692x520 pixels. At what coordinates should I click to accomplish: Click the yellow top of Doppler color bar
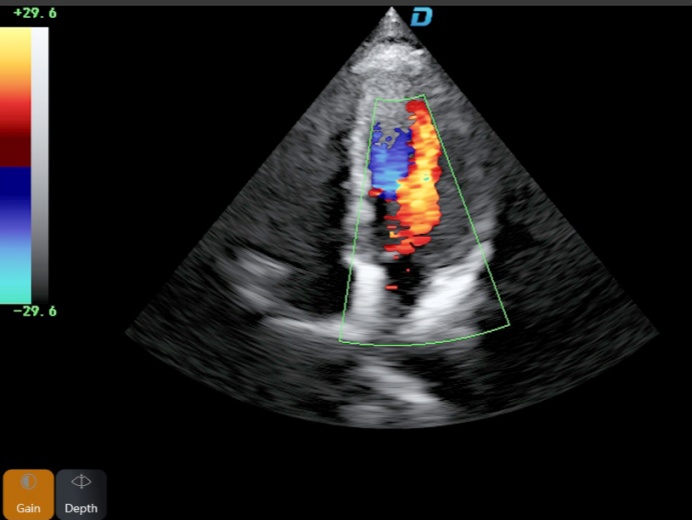(15, 45)
